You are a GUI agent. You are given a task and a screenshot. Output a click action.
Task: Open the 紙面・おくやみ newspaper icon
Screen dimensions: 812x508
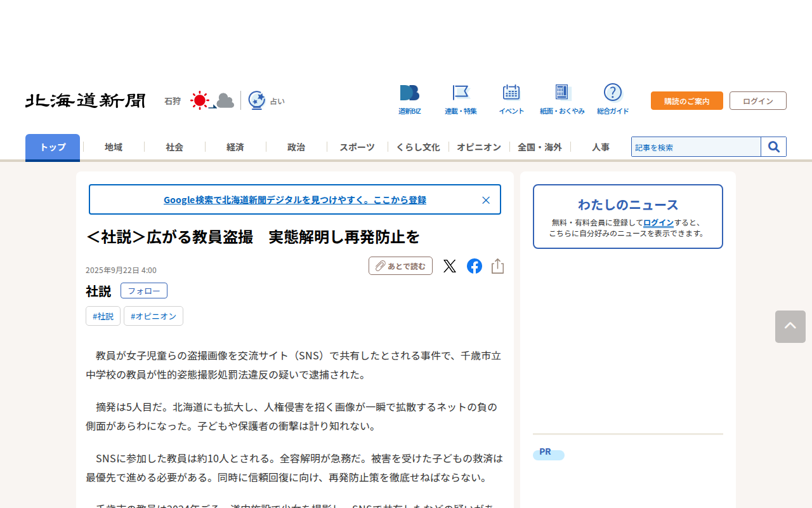pyautogui.click(x=562, y=93)
